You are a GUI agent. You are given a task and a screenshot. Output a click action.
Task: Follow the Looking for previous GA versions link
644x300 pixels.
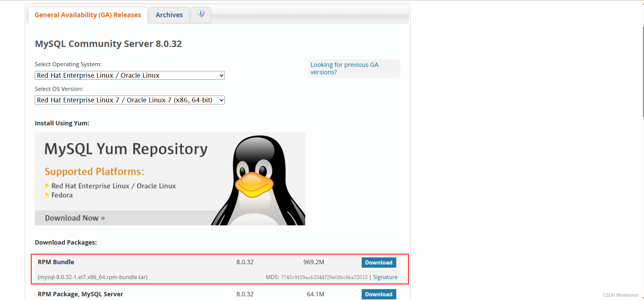(x=344, y=68)
